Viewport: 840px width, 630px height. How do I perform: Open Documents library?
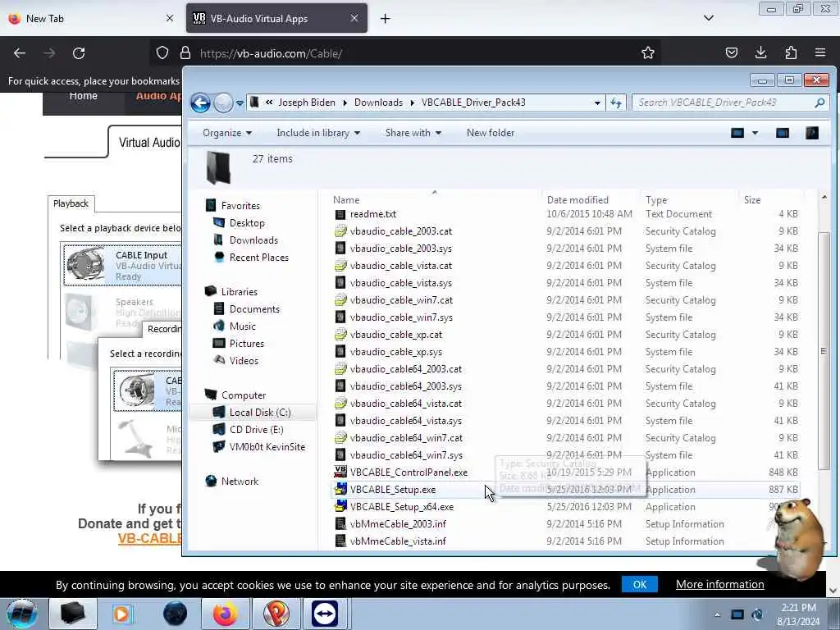point(254,309)
